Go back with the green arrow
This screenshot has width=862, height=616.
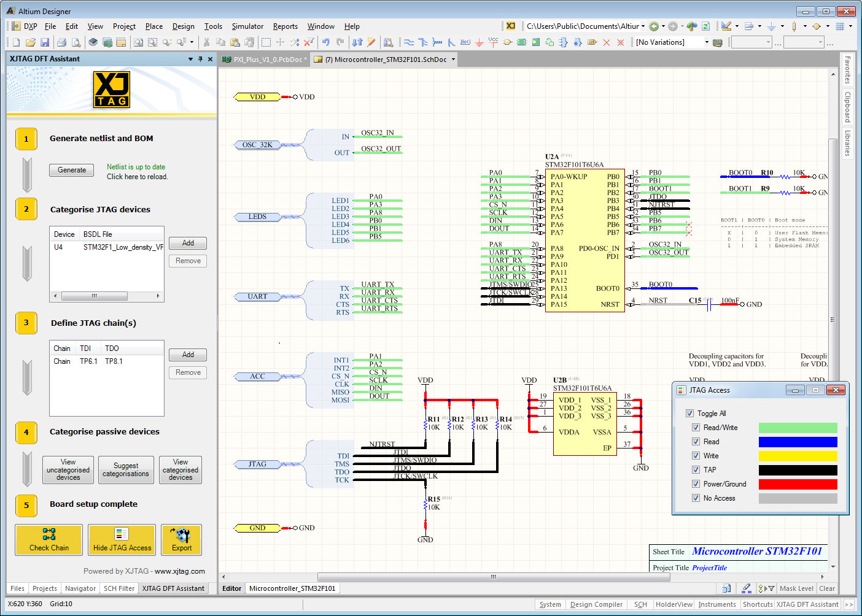(654, 26)
